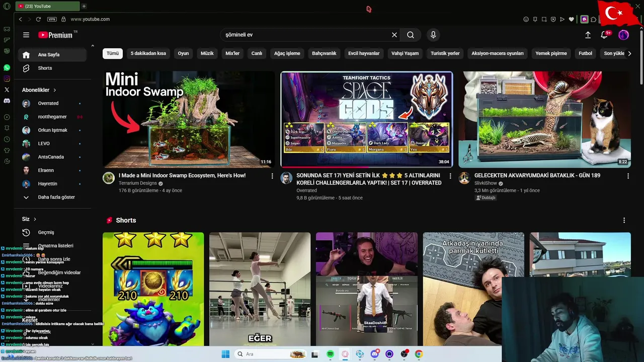
Task: Toggle the VPN badge in the address bar
Action: coord(52,19)
